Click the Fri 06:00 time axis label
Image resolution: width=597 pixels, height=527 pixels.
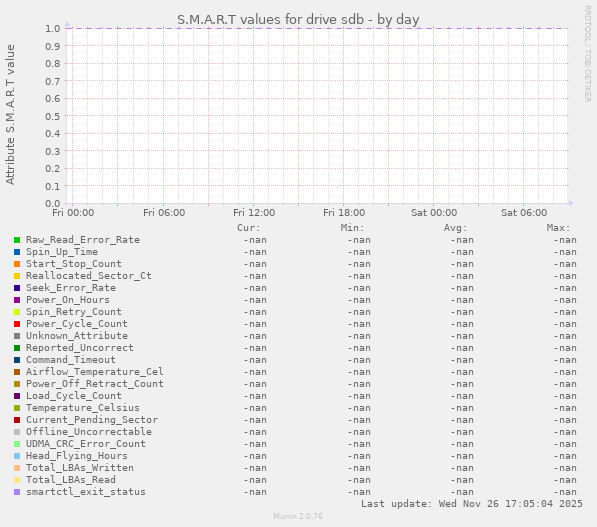164,213
